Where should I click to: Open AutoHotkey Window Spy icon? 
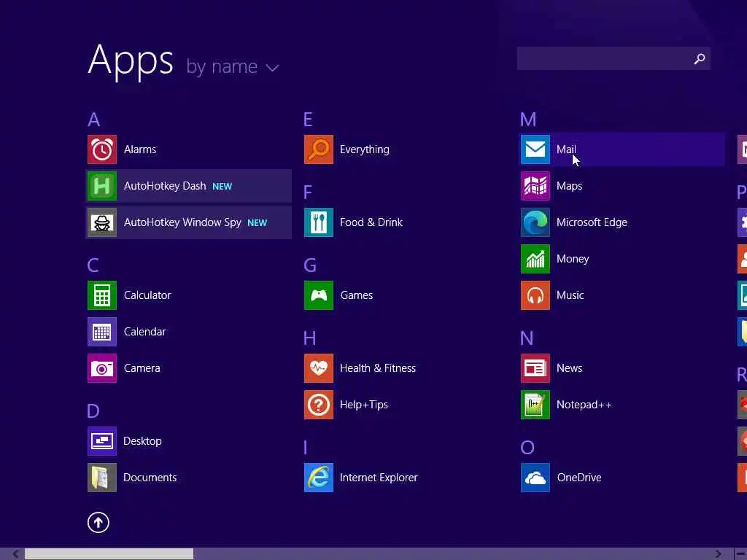102,222
